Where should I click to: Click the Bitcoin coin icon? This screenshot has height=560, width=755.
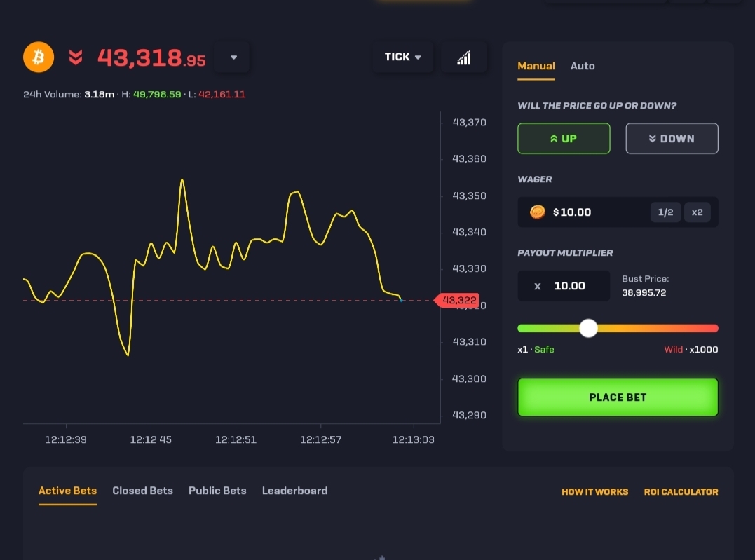39,57
